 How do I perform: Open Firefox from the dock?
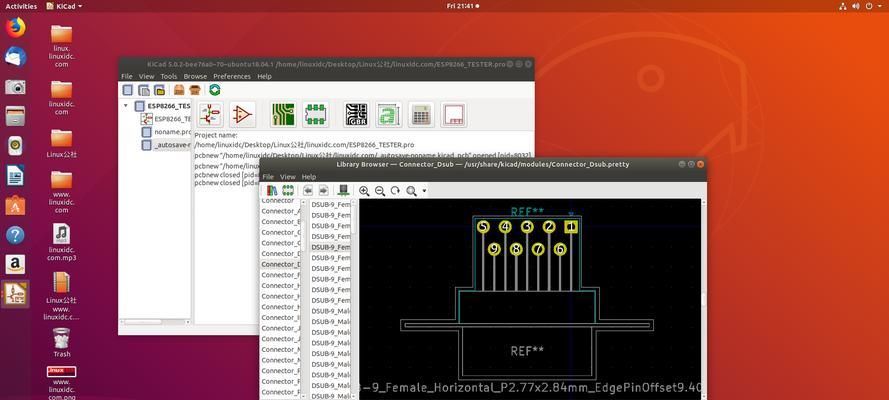pyautogui.click(x=15, y=27)
